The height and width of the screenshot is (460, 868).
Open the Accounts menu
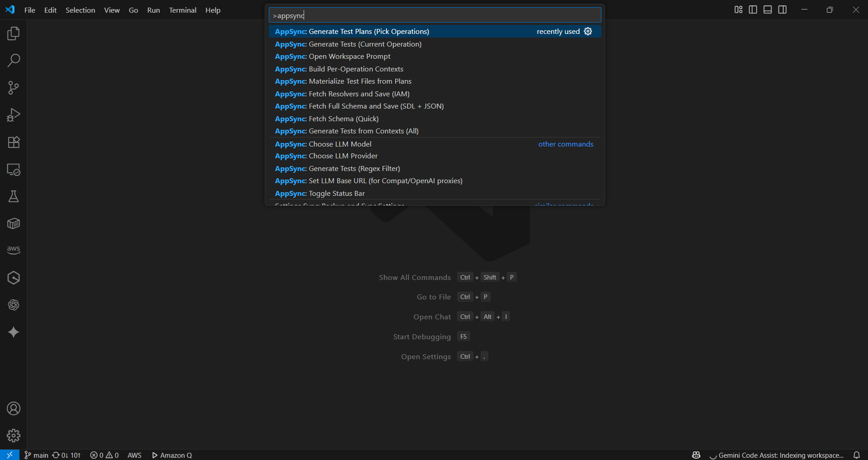tap(14, 408)
